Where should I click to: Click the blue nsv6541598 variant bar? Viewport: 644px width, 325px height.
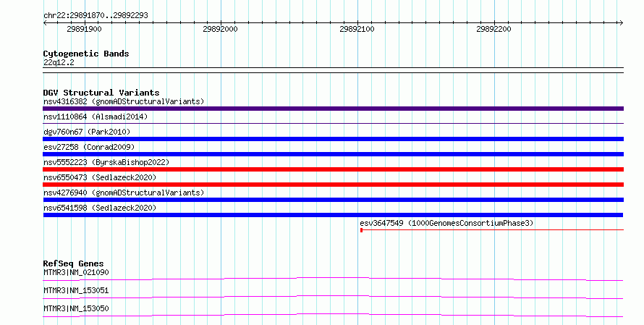point(333,215)
